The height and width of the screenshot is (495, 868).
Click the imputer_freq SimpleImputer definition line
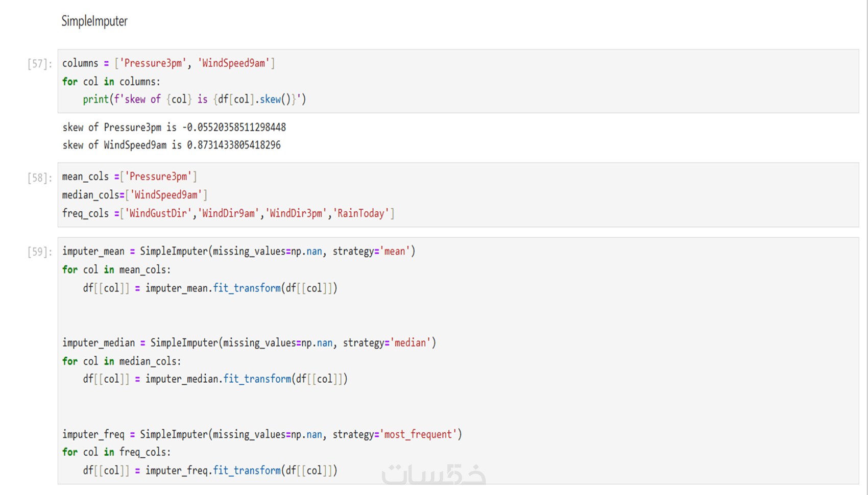262,434
